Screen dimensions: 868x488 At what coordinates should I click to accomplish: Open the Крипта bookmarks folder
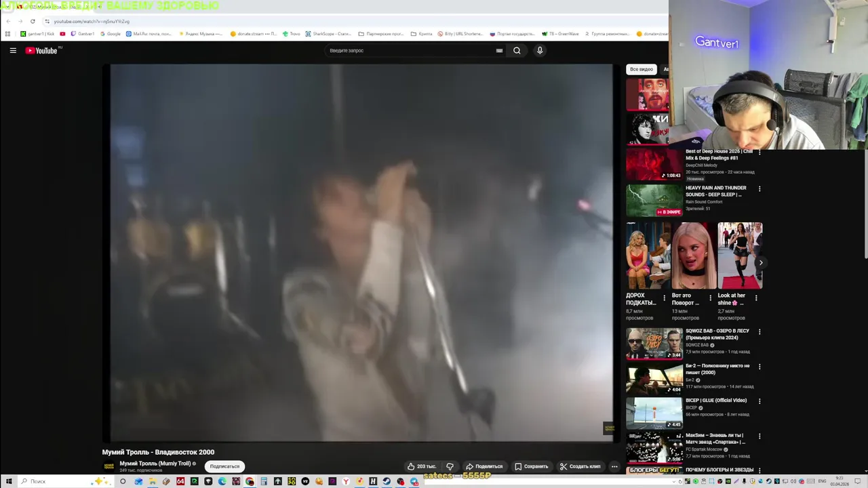tap(422, 34)
